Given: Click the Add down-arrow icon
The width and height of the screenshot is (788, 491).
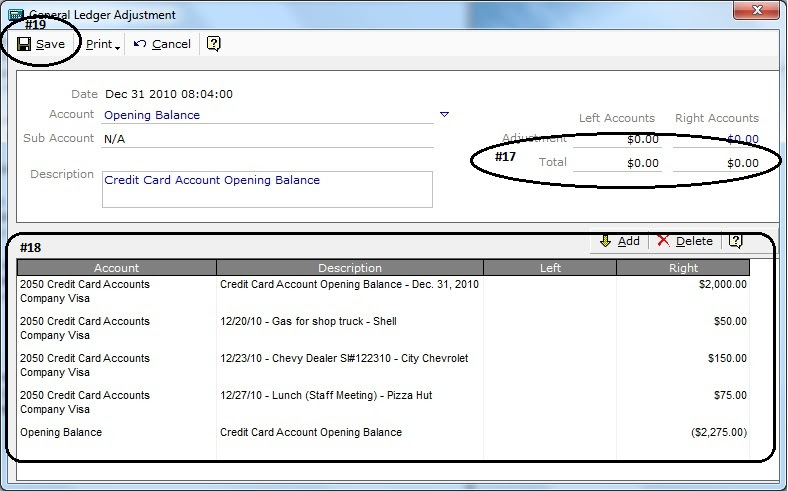Looking at the screenshot, I should coord(606,241).
